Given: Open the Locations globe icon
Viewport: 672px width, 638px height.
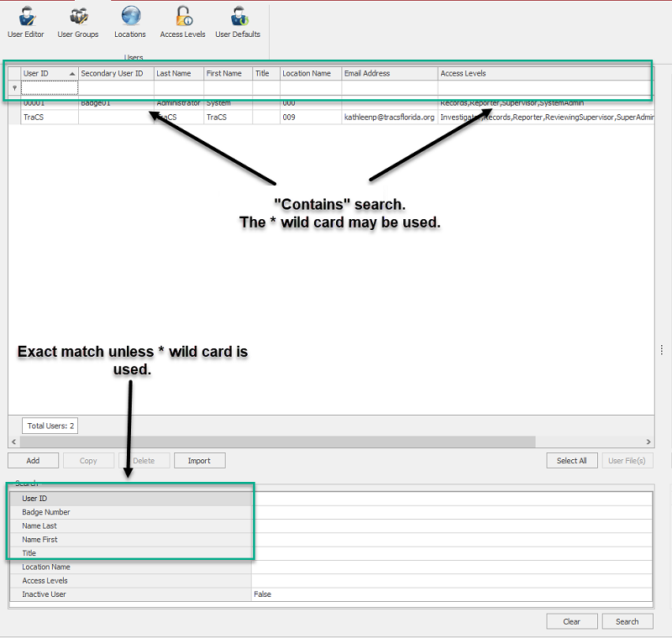Looking at the screenshot, I should tap(130, 22).
